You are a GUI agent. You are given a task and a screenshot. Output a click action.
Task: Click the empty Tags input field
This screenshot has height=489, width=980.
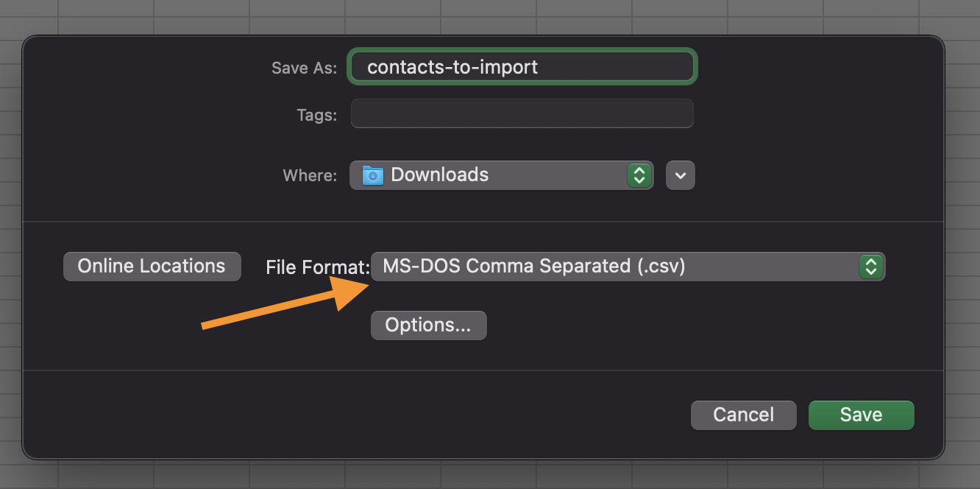click(x=522, y=114)
